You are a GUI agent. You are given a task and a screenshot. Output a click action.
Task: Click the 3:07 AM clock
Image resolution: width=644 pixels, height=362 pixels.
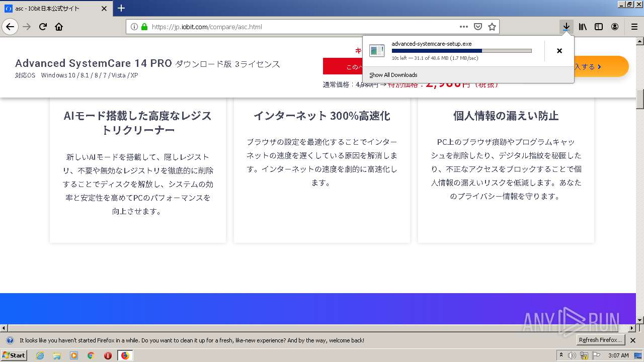[x=618, y=355]
